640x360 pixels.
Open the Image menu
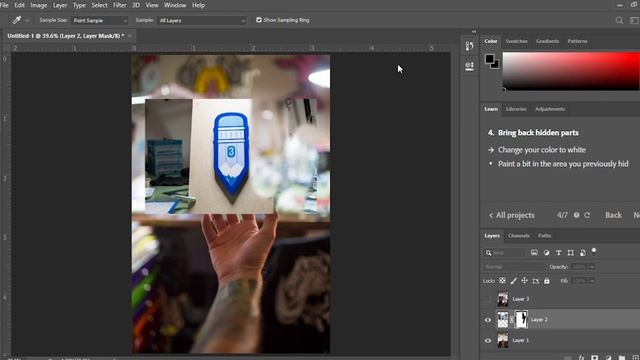39,5
